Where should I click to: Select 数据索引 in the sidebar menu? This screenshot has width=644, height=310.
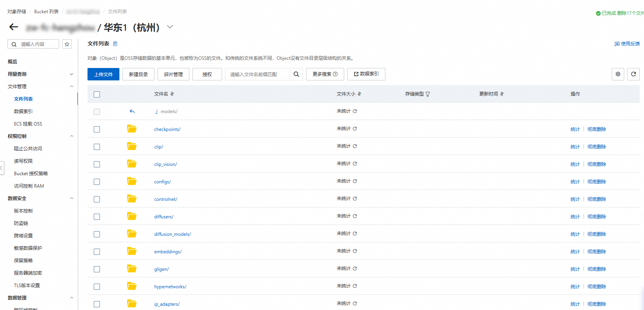[x=23, y=111]
